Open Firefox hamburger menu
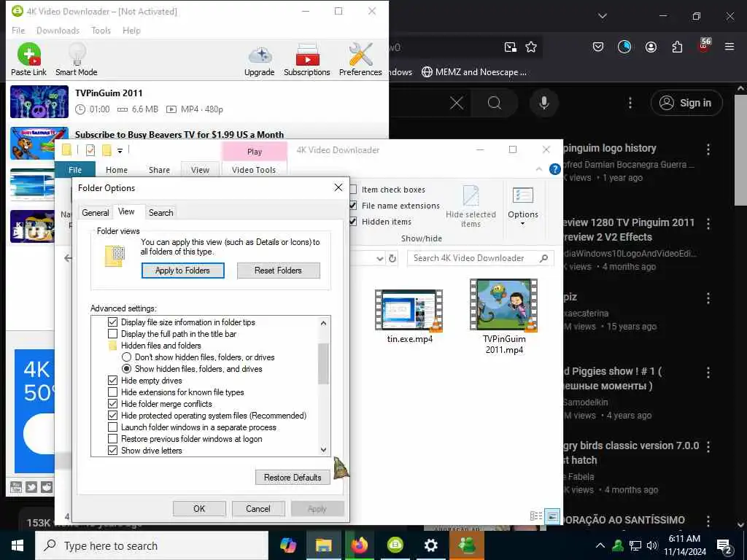The width and height of the screenshot is (747, 560). [729, 47]
